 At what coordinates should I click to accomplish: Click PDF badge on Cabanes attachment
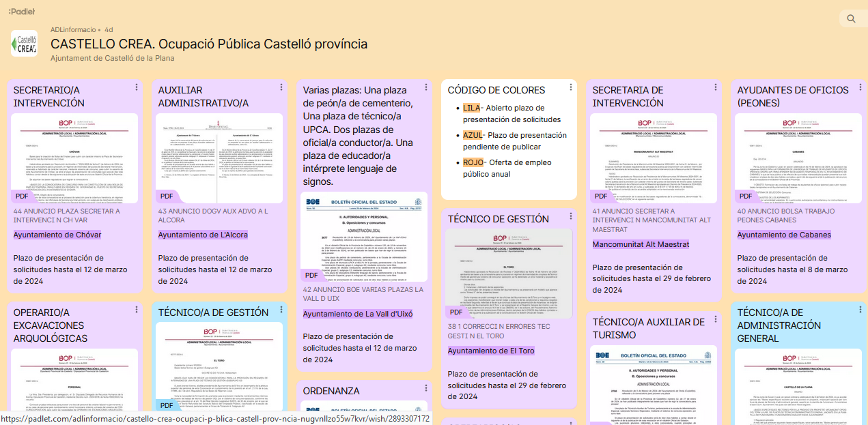click(x=746, y=196)
